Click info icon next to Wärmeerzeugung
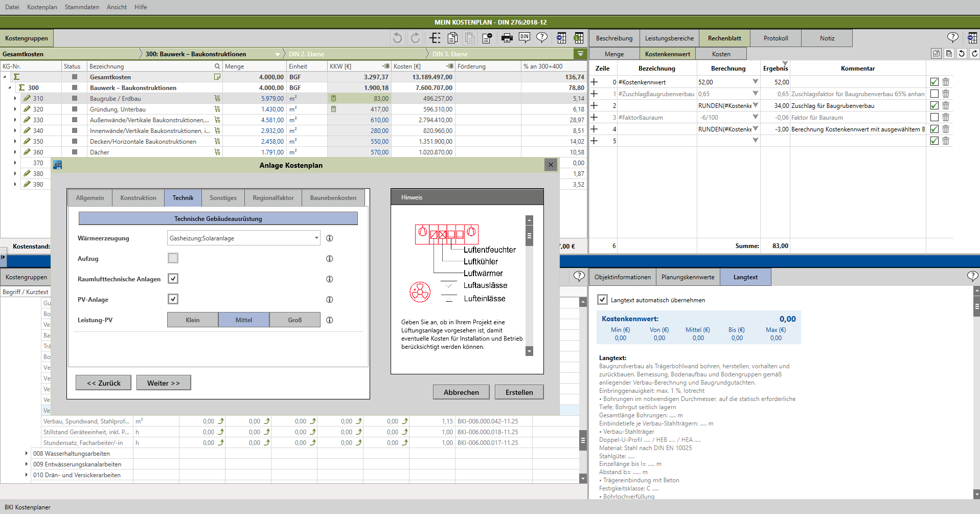The height and width of the screenshot is (514, 980). click(330, 238)
